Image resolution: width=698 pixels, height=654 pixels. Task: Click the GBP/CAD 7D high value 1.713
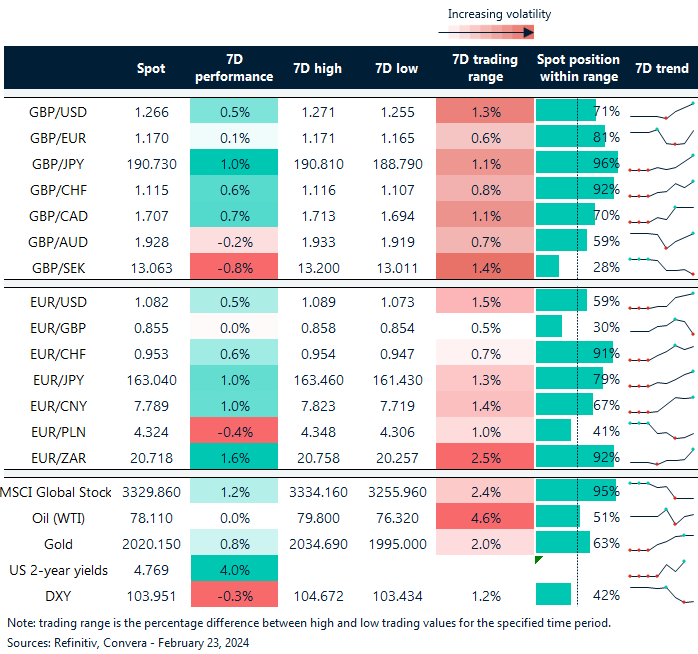pos(318,216)
